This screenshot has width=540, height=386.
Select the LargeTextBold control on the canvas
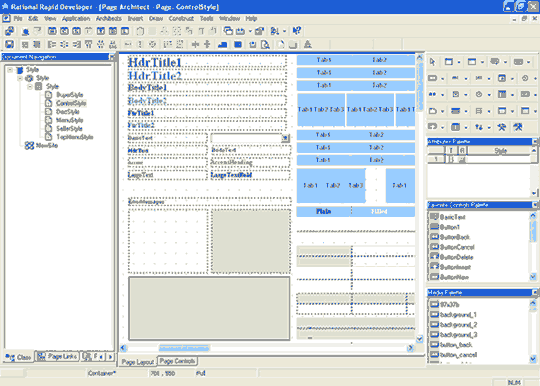250,175
